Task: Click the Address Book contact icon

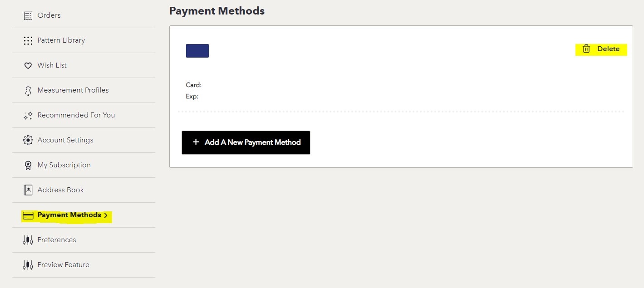Action: 28,190
